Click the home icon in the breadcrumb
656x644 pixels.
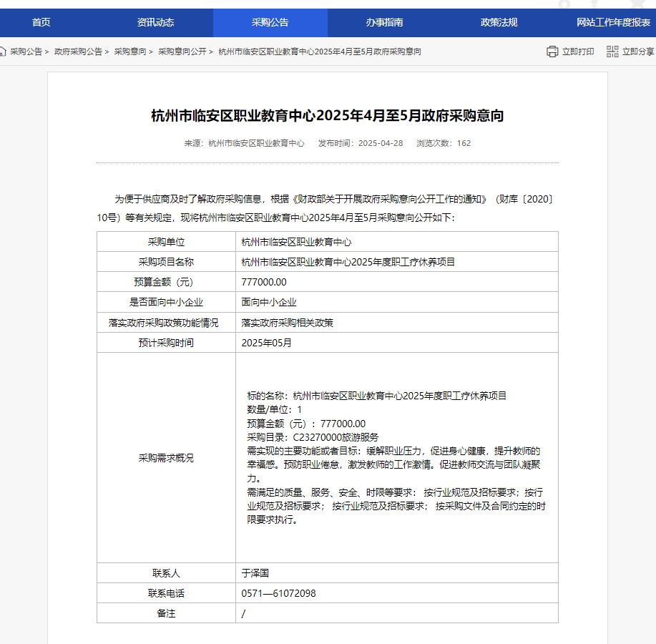tap(3, 52)
